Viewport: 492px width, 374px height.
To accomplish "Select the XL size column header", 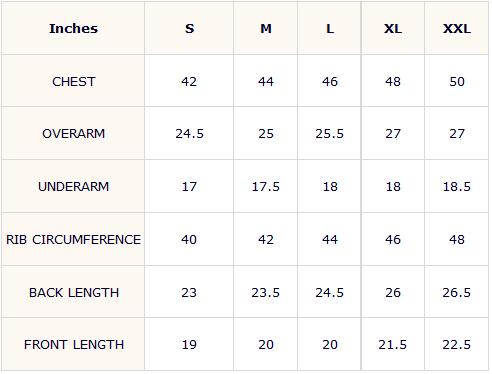I will pyautogui.click(x=393, y=29).
